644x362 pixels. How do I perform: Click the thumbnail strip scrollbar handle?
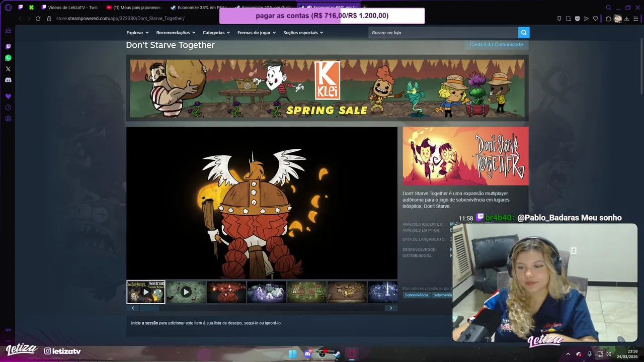(x=149, y=308)
